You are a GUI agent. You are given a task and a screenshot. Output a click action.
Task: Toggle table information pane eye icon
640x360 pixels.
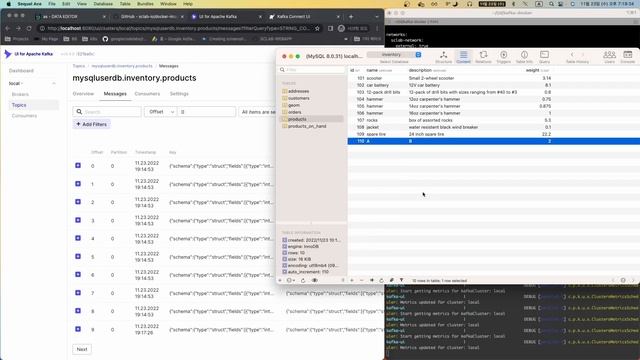[314, 280]
